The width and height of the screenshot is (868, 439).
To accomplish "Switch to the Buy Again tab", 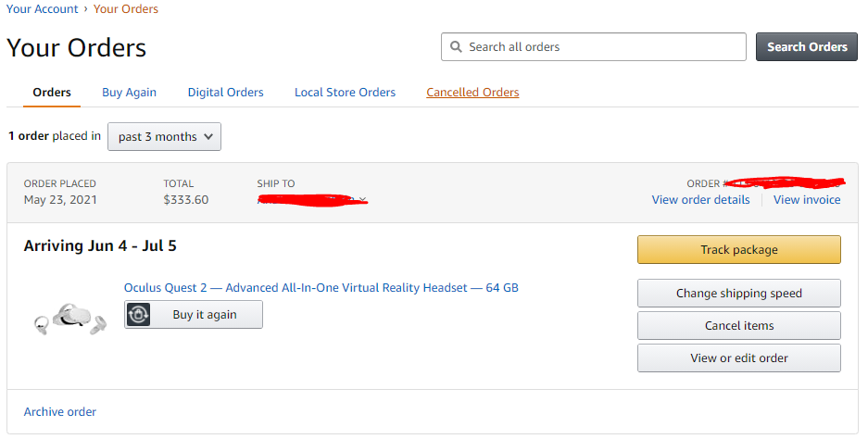I will pyautogui.click(x=129, y=93).
